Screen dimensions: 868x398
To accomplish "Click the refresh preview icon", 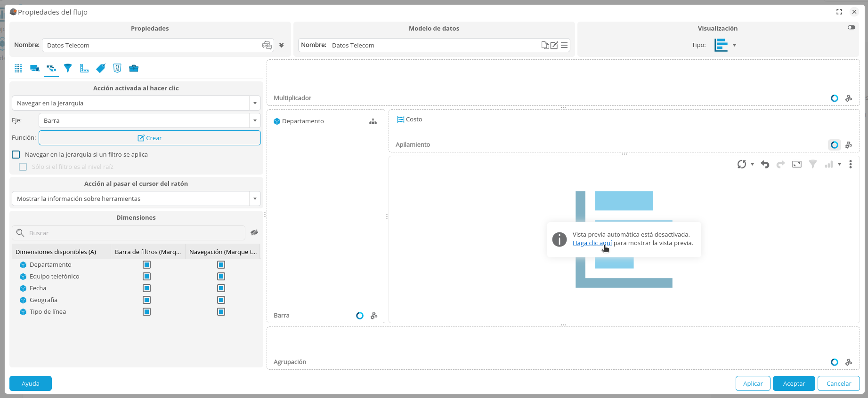I will pos(742,164).
